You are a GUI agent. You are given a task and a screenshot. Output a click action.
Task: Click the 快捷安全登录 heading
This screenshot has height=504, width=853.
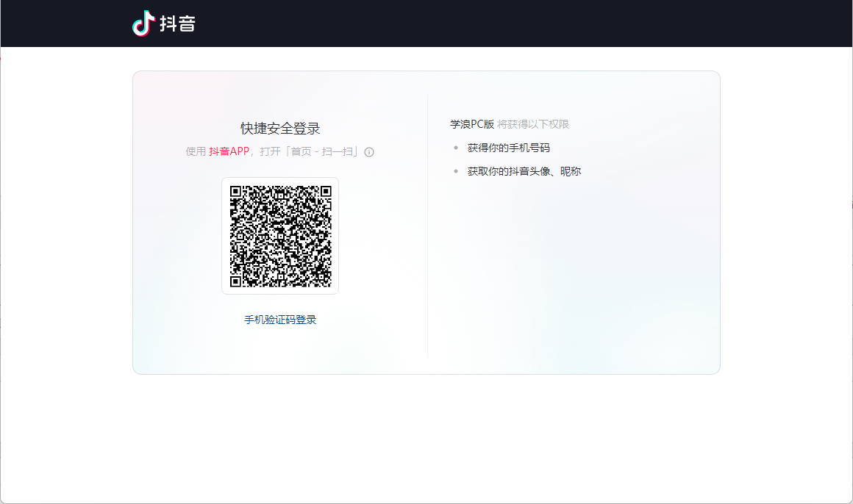pos(280,129)
